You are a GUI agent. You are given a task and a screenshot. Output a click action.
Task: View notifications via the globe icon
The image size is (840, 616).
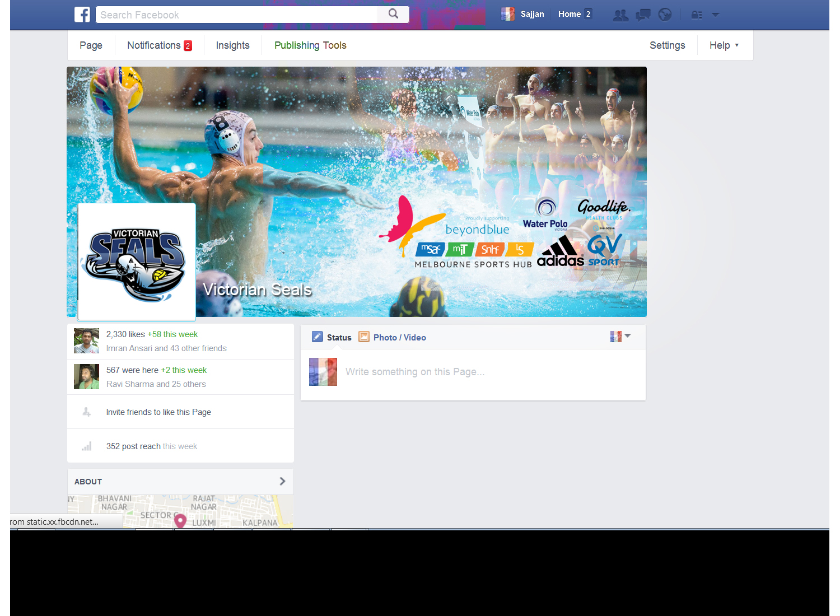pyautogui.click(x=665, y=15)
